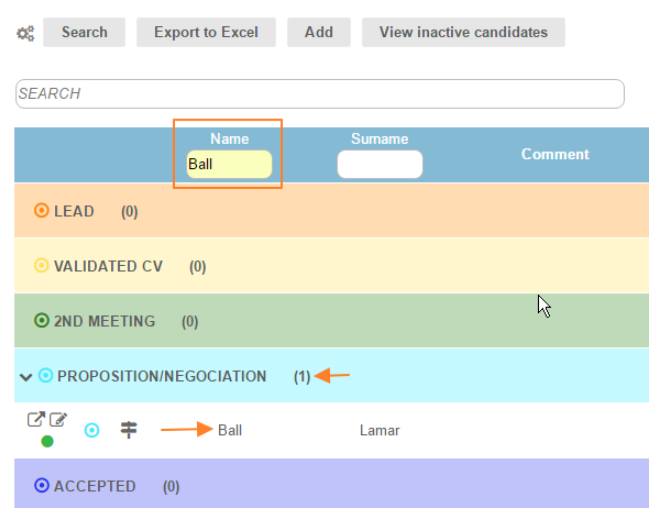661x519 pixels.
Task: Click the orange LEAD stage icon
Action: pyautogui.click(x=42, y=211)
